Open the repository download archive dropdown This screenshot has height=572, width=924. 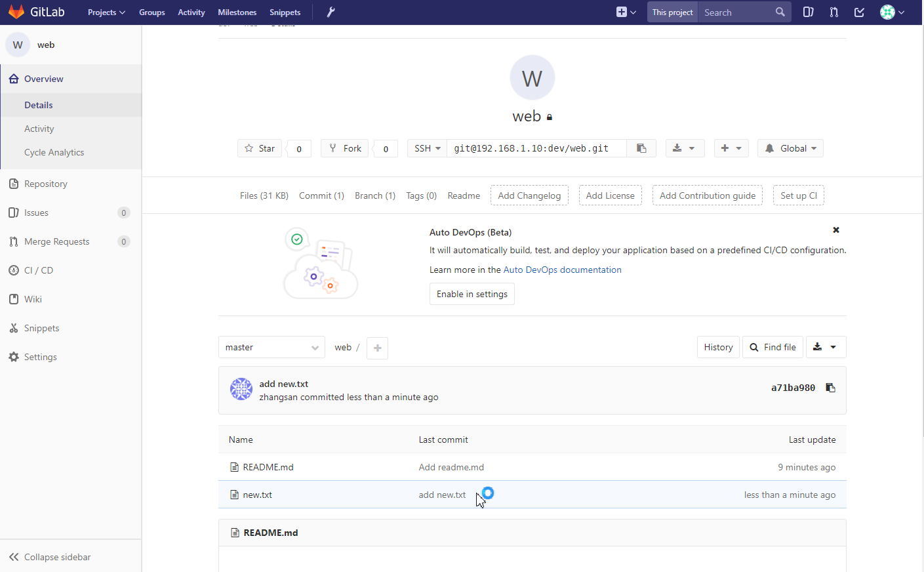point(826,347)
